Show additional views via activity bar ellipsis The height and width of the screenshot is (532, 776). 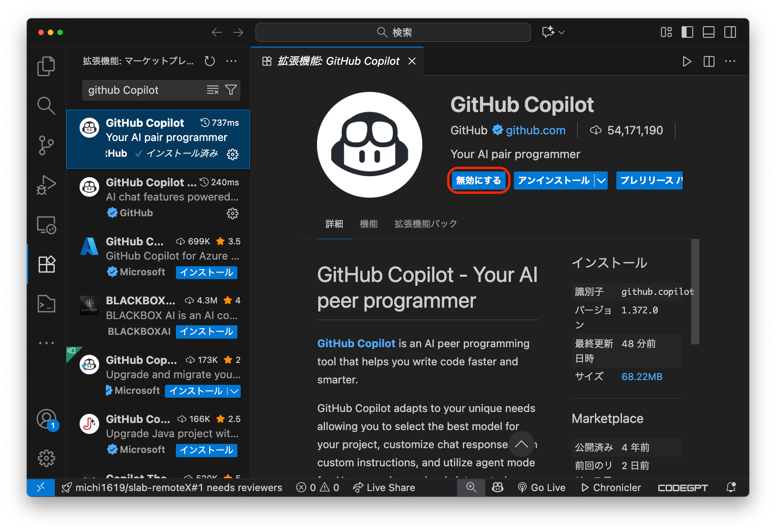pyautogui.click(x=46, y=343)
